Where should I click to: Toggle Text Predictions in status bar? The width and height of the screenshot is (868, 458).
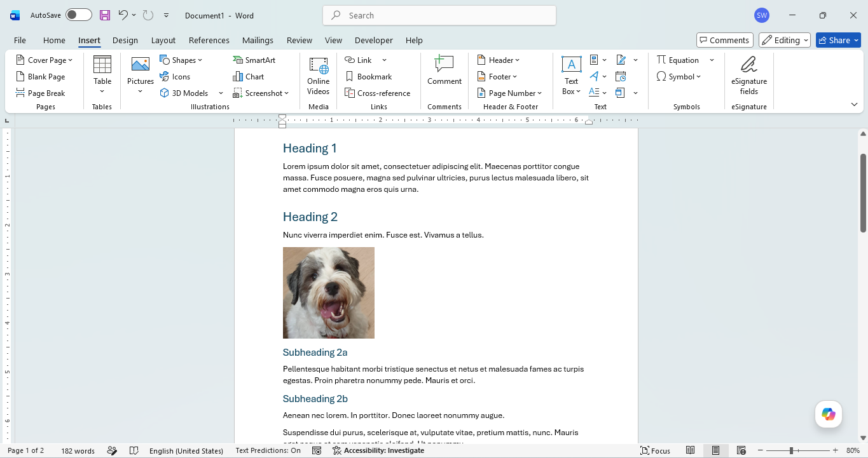[x=268, y=451]
